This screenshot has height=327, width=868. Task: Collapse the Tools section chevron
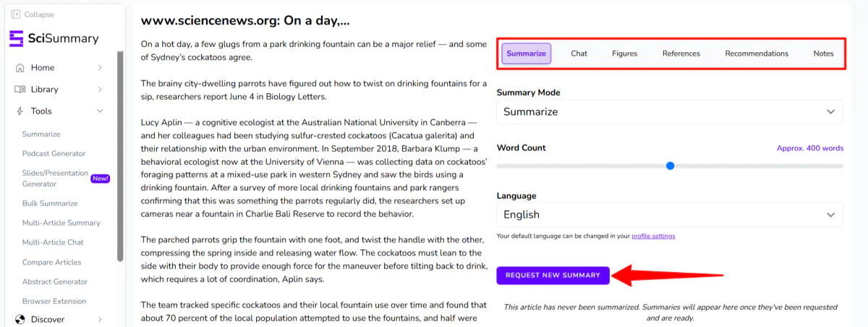coord(100,111)
